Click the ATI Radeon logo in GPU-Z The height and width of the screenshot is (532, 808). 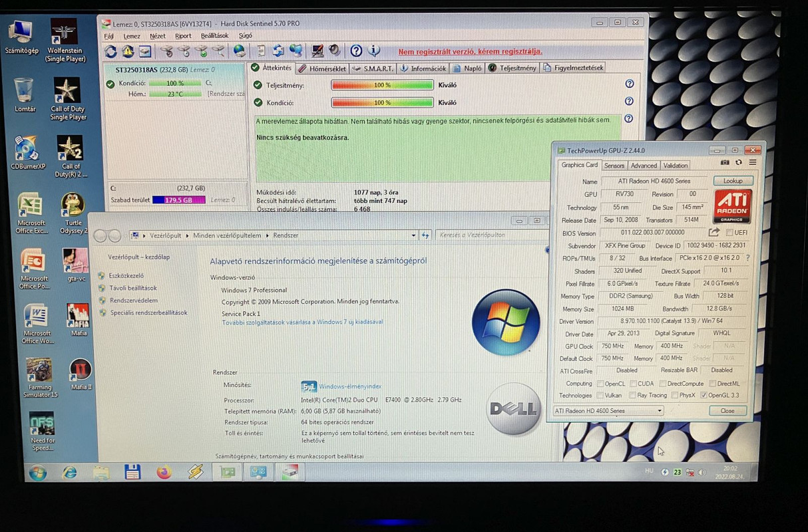[732, 206]
